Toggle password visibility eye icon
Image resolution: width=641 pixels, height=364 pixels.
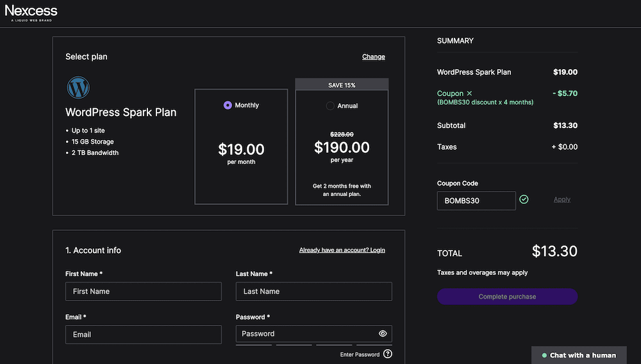click(383, 334)
